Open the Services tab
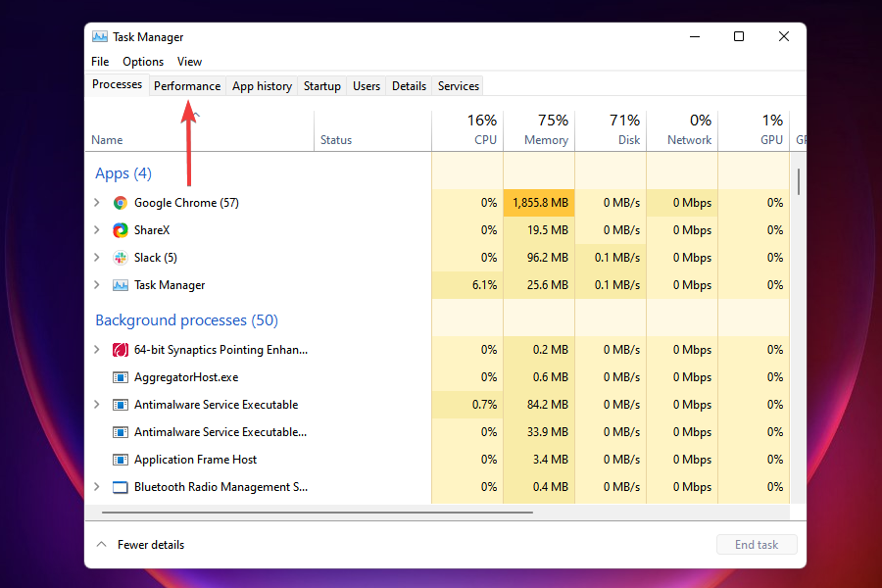This screenshot has height=588, width=882. coord(459,86)
